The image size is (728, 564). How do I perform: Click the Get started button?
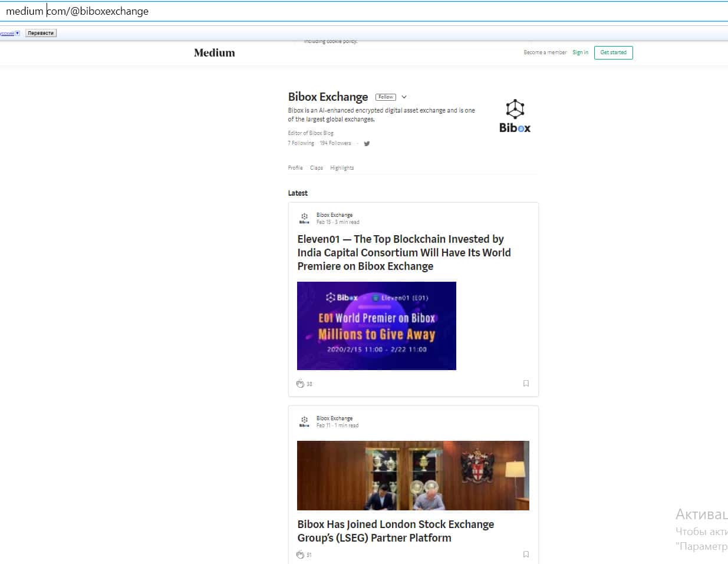point(613,52)
